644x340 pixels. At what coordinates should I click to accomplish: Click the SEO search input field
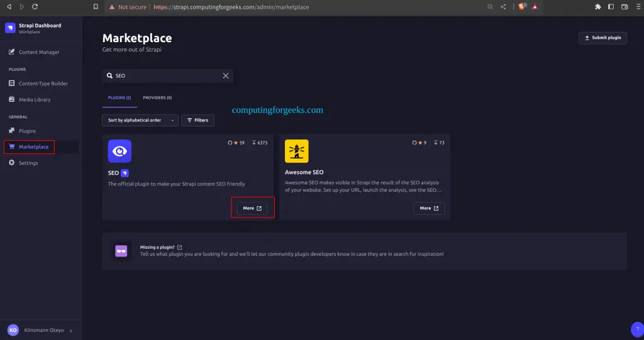click(x=167, y=76)
